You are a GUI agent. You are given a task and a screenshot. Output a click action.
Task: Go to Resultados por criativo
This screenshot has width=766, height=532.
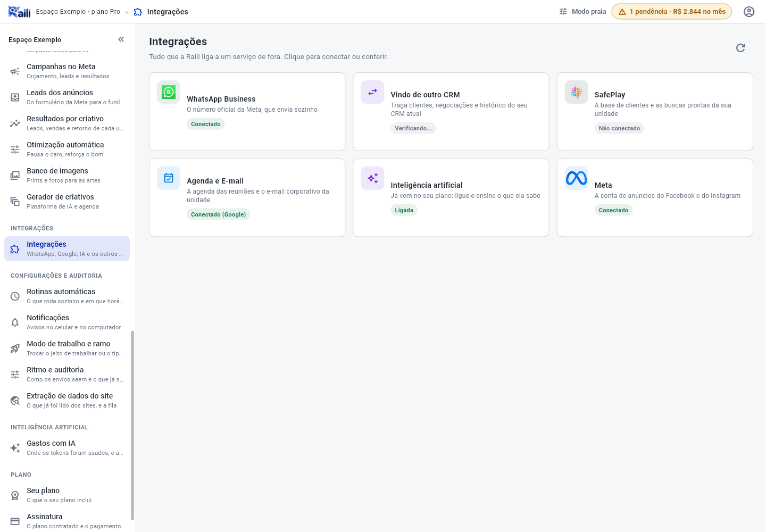(67, 123)
